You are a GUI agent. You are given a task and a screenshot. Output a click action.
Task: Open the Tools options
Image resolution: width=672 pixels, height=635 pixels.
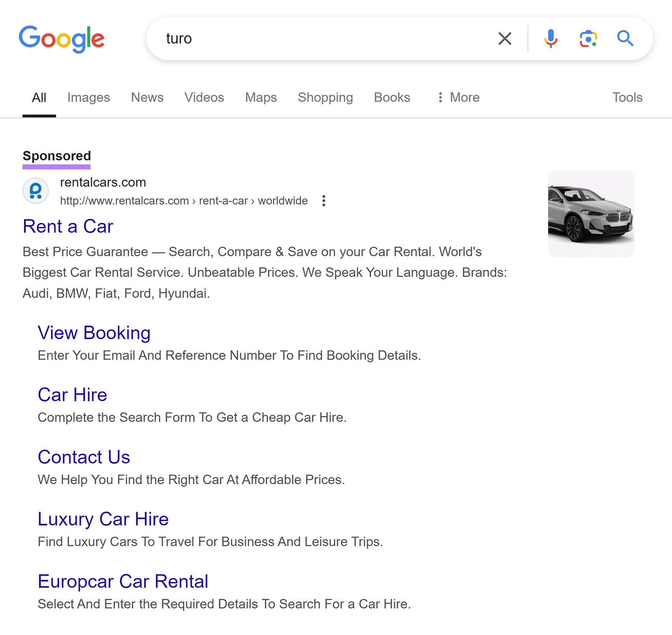pyautogui.click(x=627, y=97)
